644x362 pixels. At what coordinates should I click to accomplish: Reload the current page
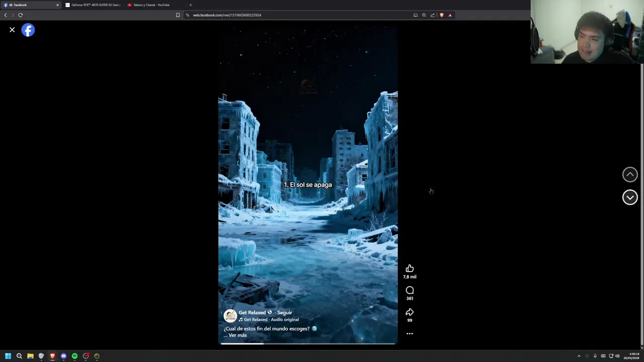coord(21,15)
